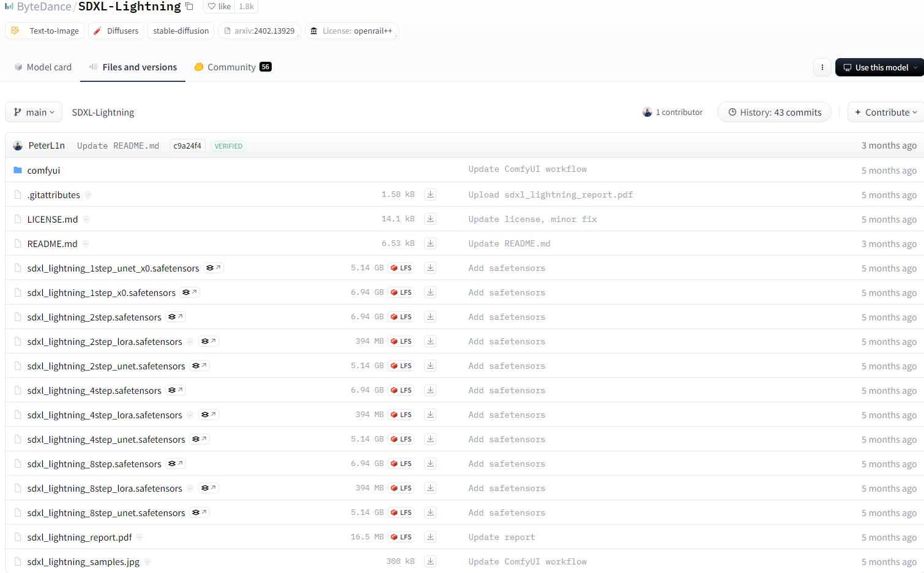Download sdxl_lightning_1step_x0.safetensors
The height and width of the screenshot is (573, 924).
pyautogui.click(x=430, y=292)
